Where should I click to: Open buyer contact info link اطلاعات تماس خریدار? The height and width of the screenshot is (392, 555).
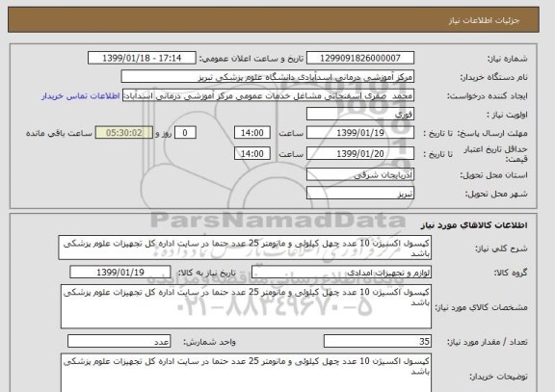81,96
